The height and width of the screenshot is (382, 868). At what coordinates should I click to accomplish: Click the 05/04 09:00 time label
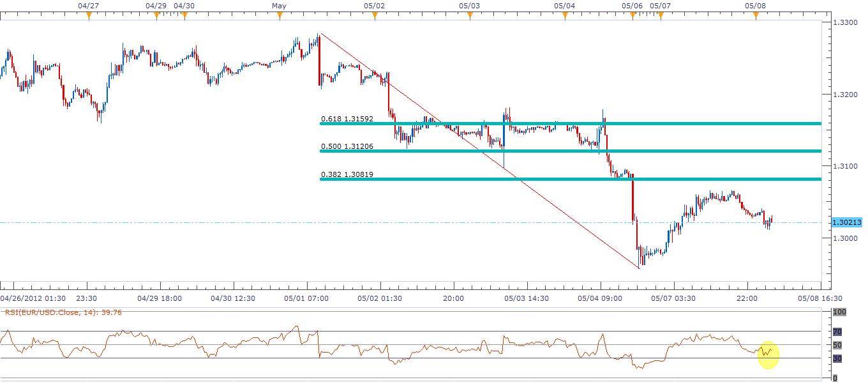[x=600, y=298]
